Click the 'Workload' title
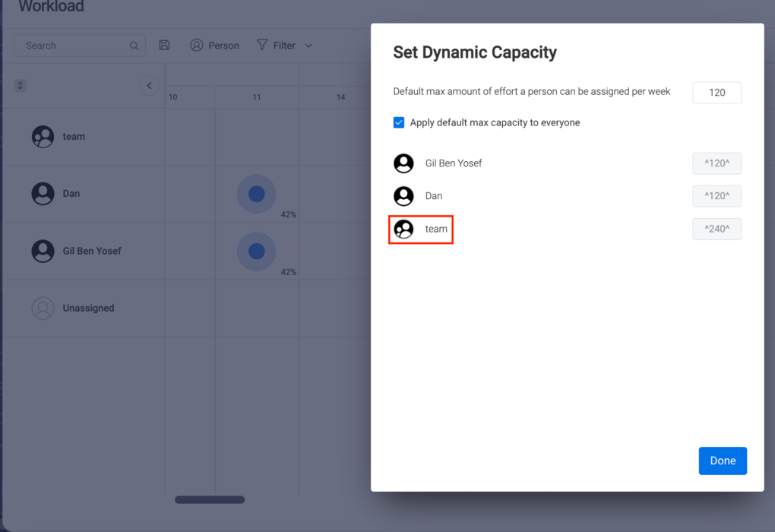Viewport: 775px width, 532px height. (52, 6)
